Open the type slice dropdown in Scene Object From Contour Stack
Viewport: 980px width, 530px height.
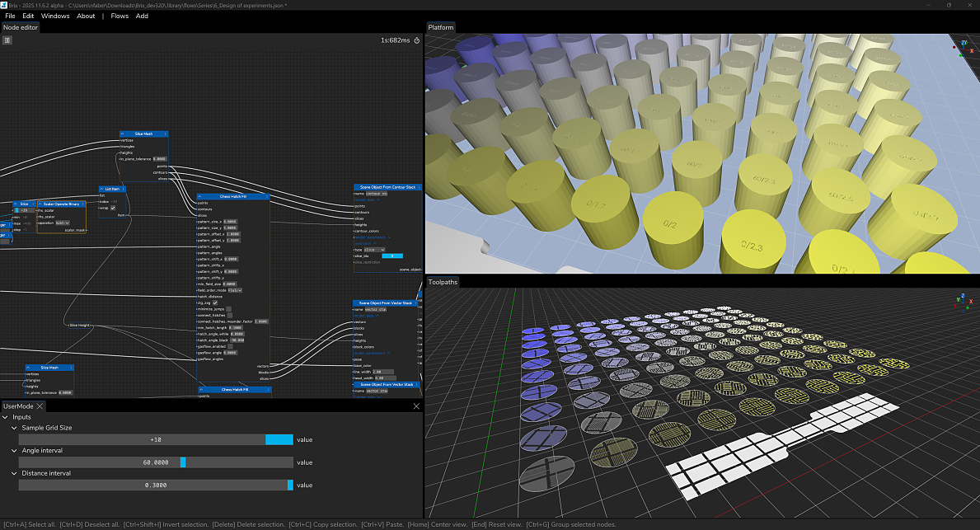(373, 250)
